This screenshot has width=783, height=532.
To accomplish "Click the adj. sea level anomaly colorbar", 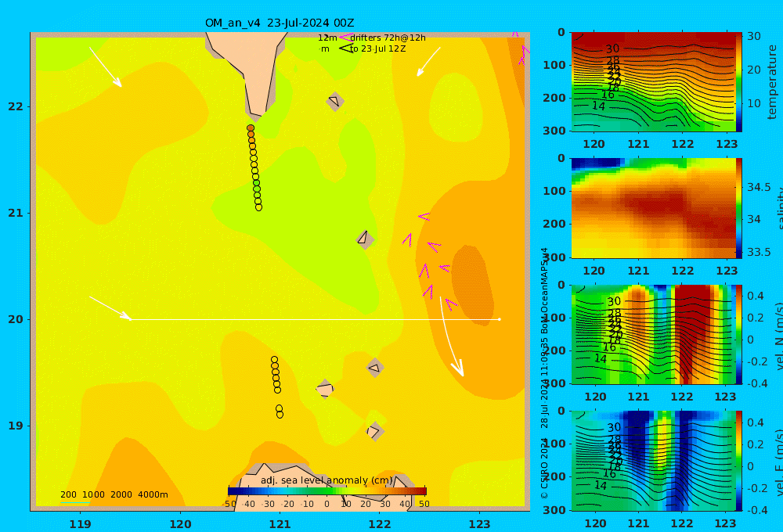I will coord(327,491).
